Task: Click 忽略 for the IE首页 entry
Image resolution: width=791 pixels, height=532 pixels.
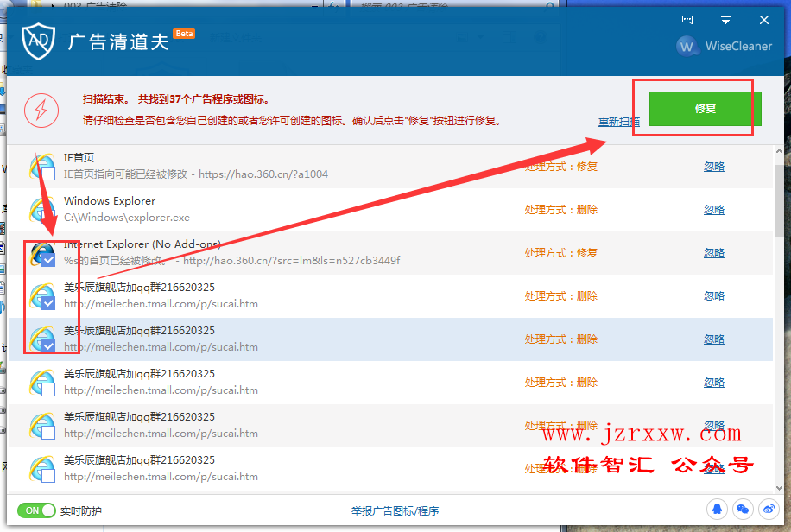Action: [714, 167]
